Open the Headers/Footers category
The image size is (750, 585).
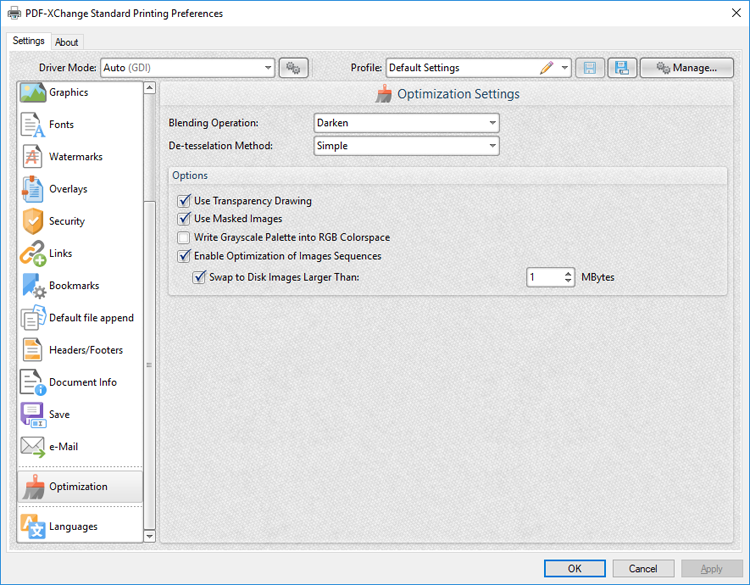coord(80,350)
